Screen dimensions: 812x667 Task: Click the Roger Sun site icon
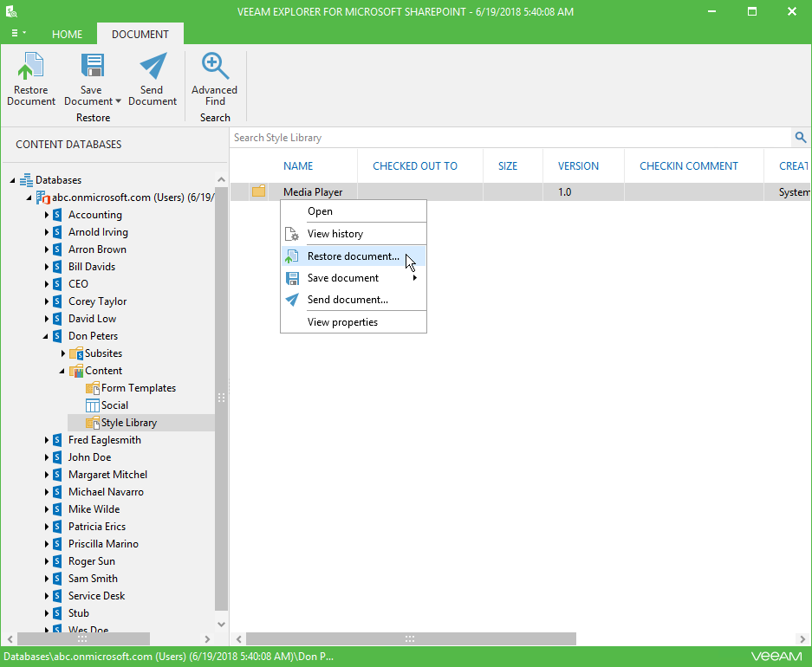[x=57, y=561]
